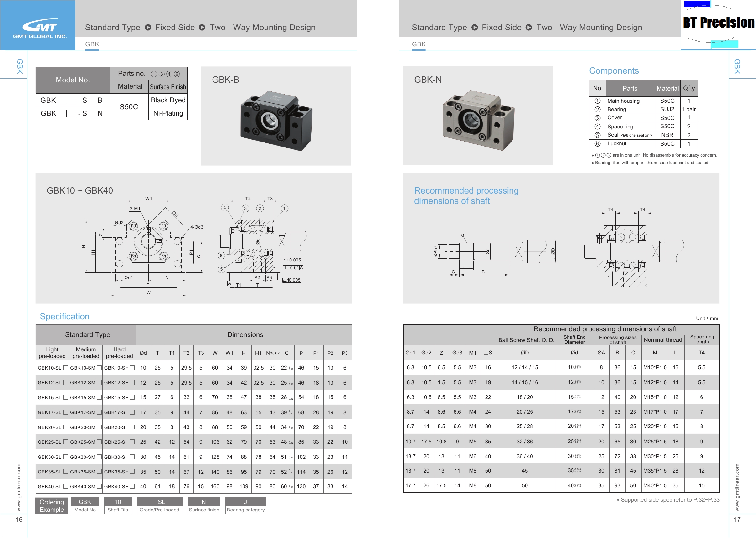Click the GBK-B black housing product photo
The width and height of the screenshot is (756, 538).
point(276,121)
